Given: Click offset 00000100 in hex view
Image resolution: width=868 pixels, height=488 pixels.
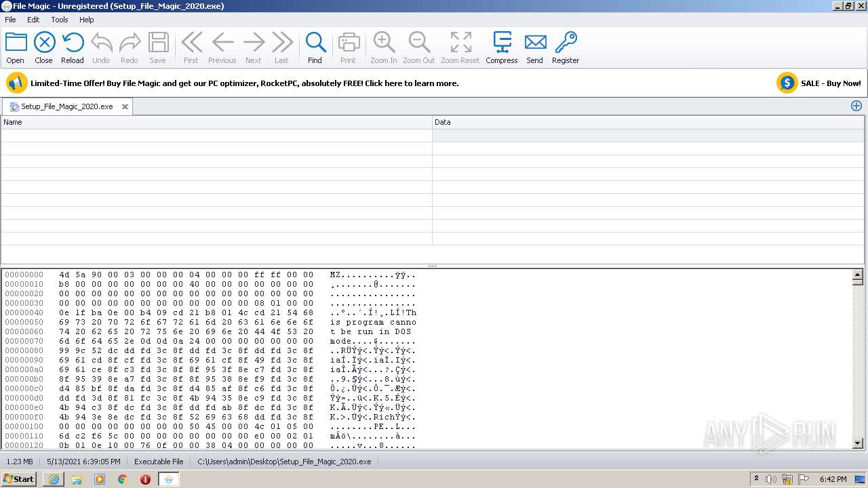Looking at the screenshot, I should (24, 426).
